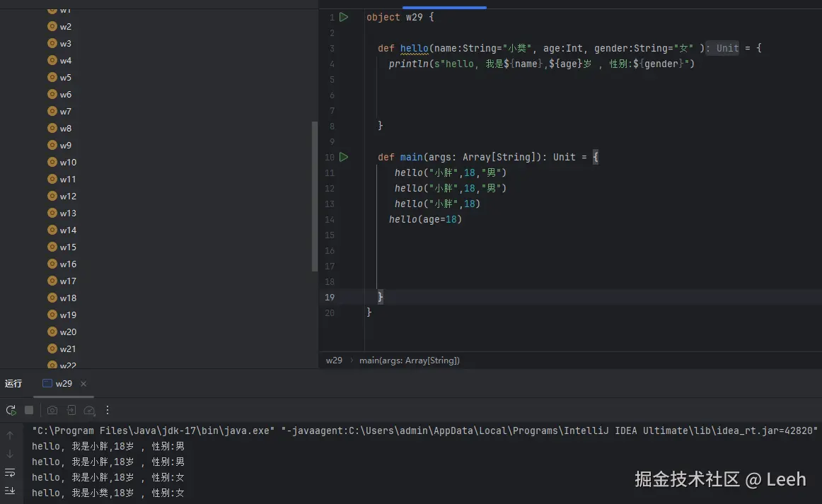The image size is (822, 504).
Task: Enable soft-wrap for console output
Action: click(x=9, y=472)
